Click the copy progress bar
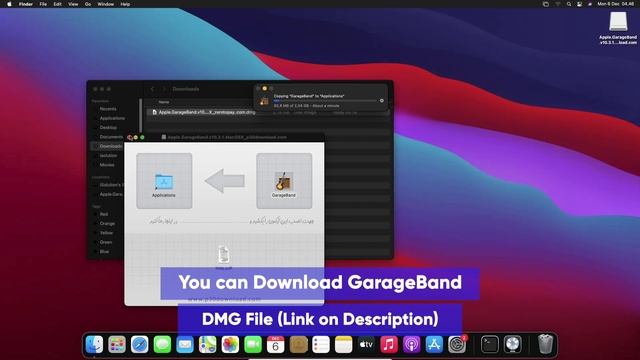This screenshot has height=360, width=640. (325, 100)
